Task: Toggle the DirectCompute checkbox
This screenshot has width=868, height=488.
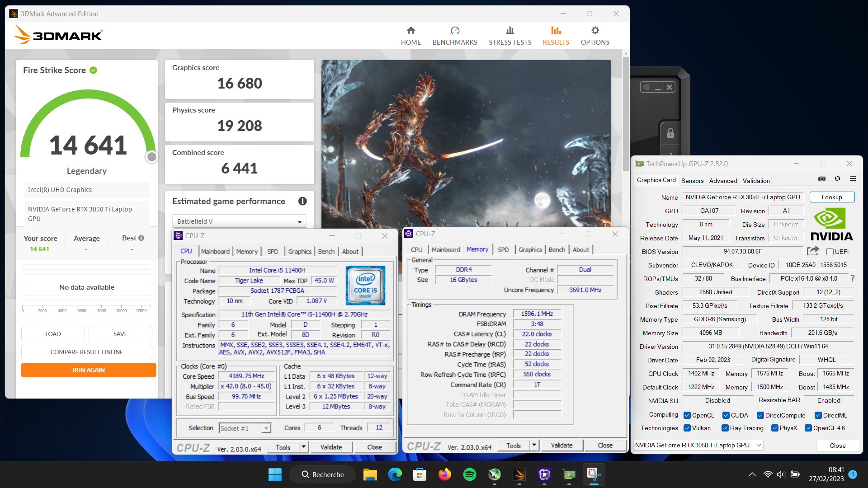Action: [x=760, y=415]
